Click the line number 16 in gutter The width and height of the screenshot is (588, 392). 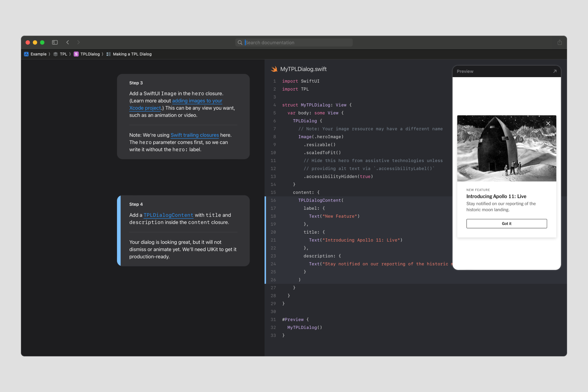(x=273, y=201)
